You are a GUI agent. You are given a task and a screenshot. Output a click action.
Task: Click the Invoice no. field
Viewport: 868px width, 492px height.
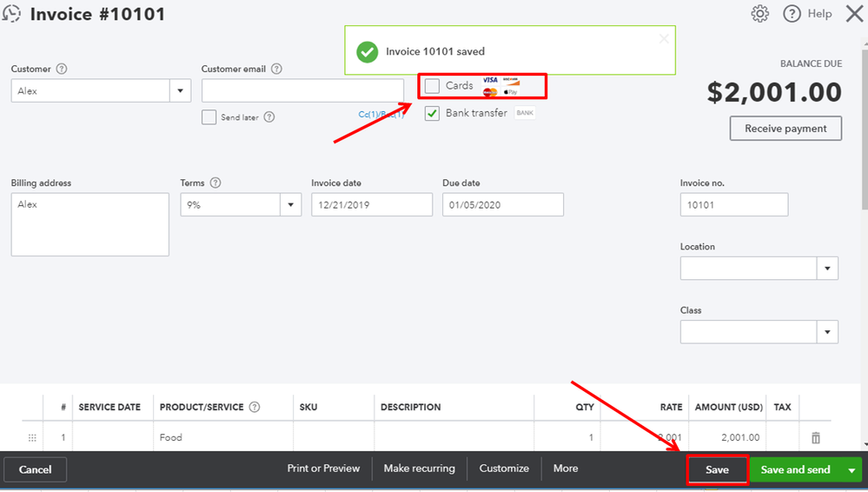(x=734, y=205)
